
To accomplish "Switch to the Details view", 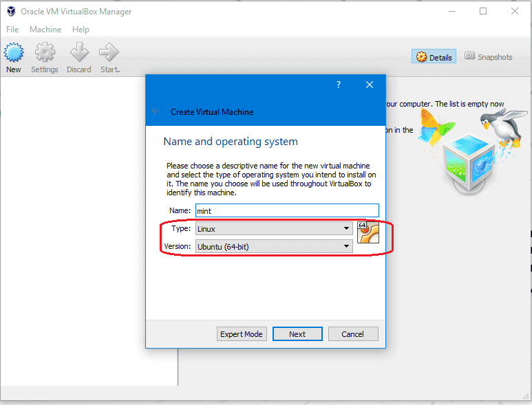I will (x=434, y=56).
